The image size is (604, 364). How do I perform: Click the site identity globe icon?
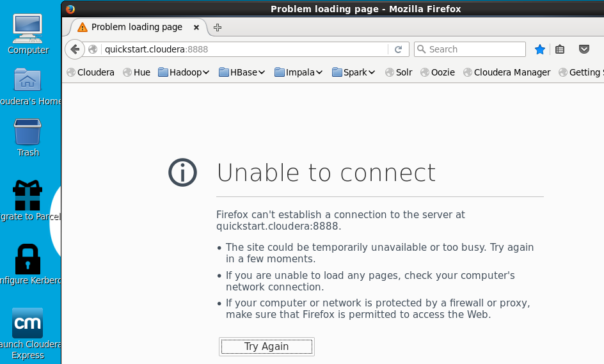click(92, 49)
